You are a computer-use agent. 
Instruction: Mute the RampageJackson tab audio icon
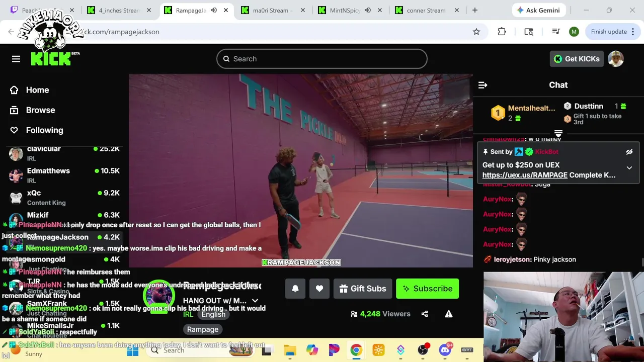click(214, 10)
